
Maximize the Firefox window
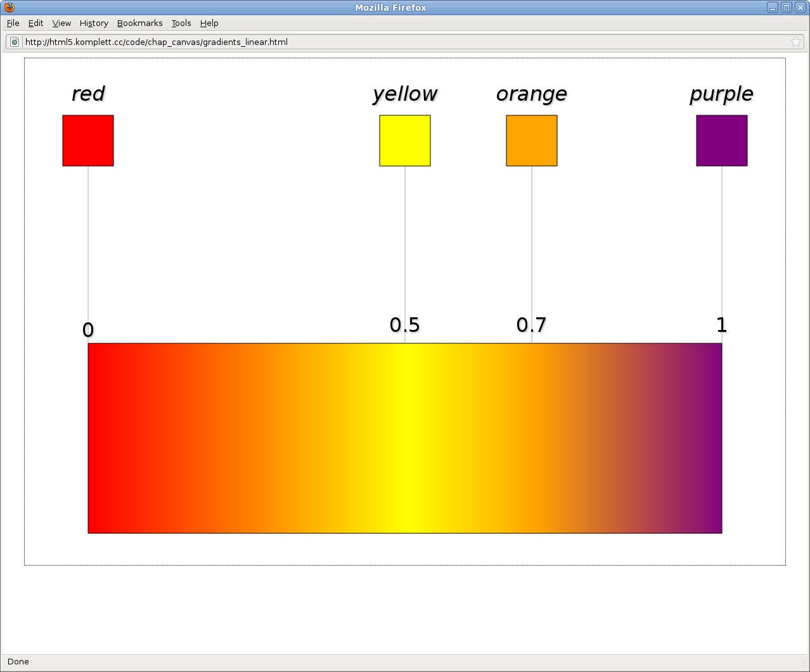786,8
